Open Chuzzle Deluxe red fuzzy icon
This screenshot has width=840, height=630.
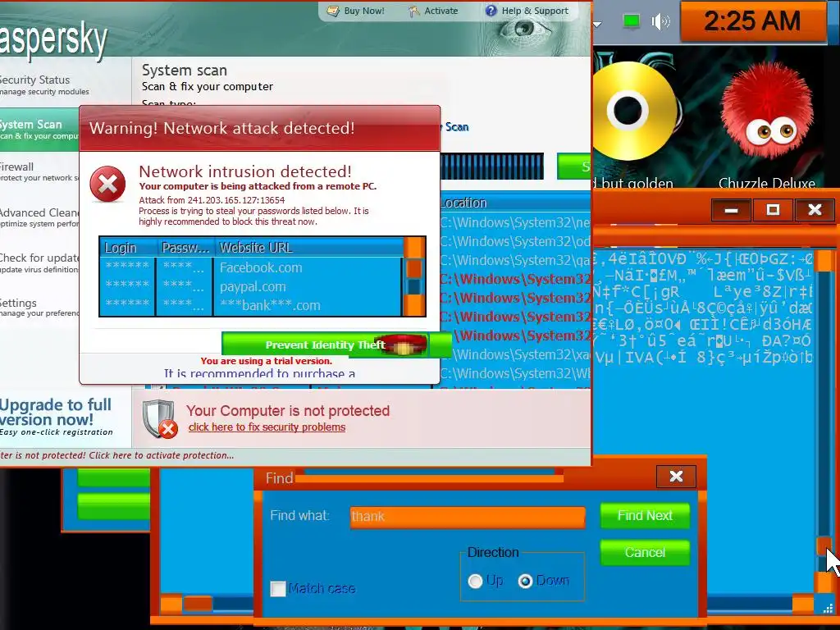(767, 111)
